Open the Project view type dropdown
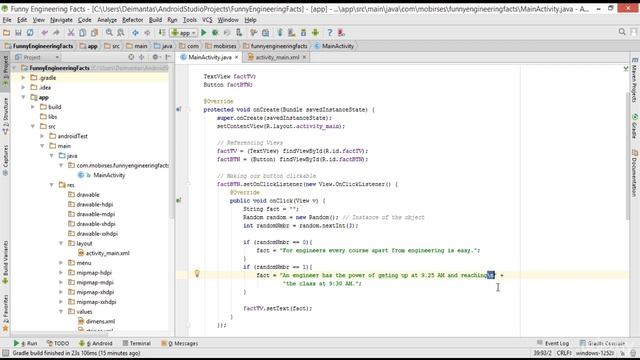The height and width of the screenshot is (360, 640). click(x=37, y=57)
